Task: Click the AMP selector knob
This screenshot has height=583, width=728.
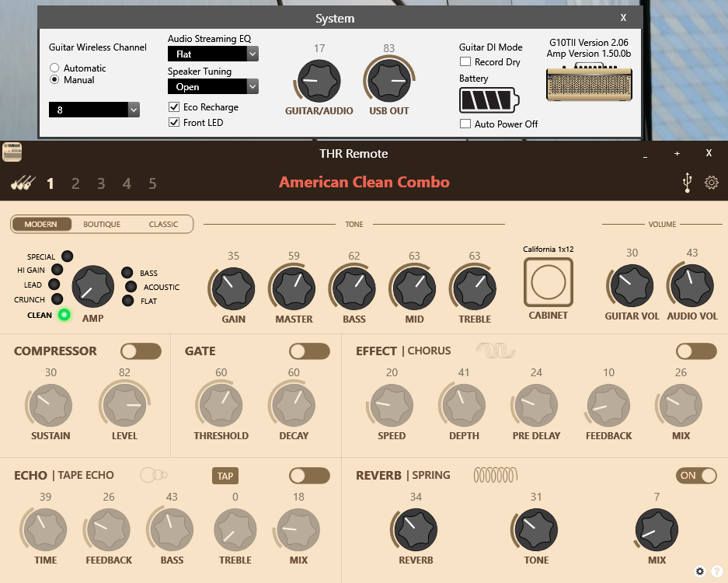Action: point(93,287)
